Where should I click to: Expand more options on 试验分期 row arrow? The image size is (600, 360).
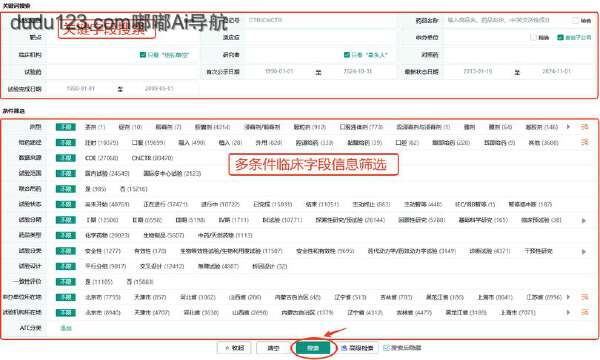pyautogui.click(x=584, y=220)
